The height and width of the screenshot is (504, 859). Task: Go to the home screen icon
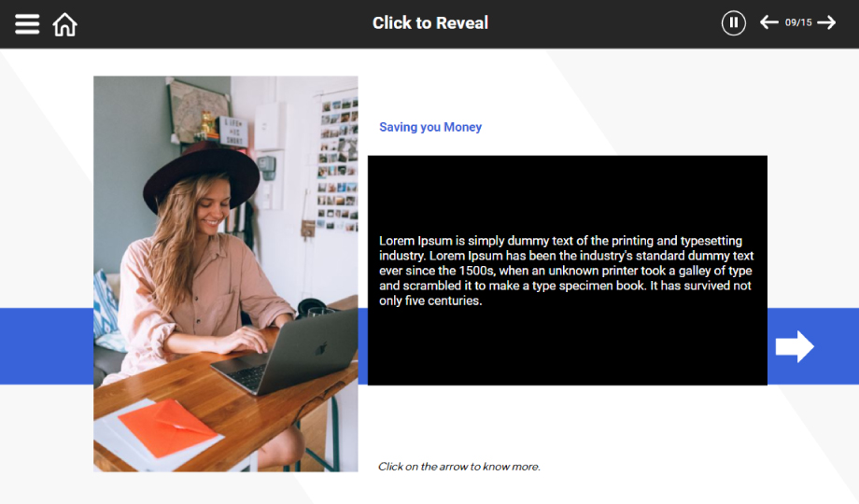[x=64, y=24]
